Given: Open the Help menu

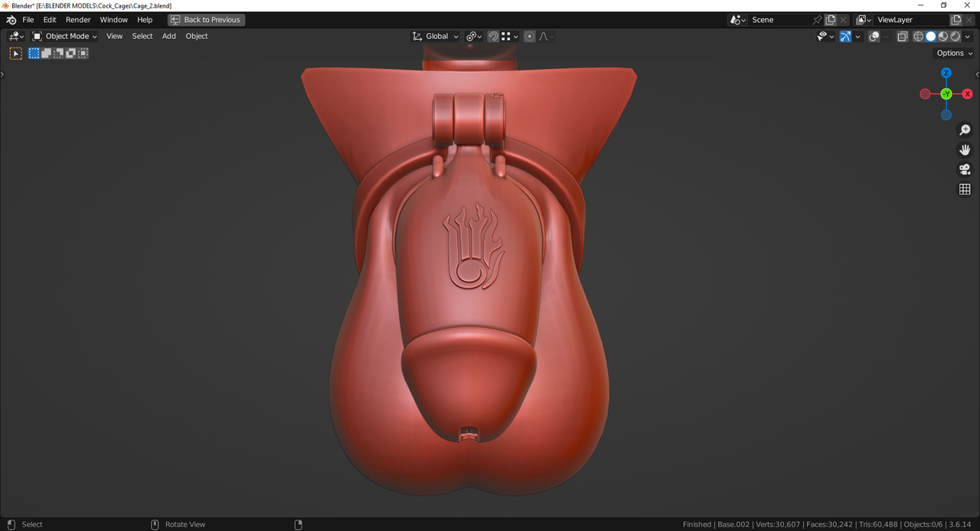Looking at the screenshot, I should [145, 20].
